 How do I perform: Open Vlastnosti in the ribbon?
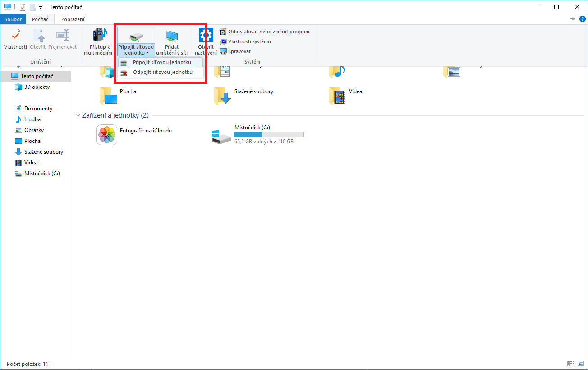point(16,40)
